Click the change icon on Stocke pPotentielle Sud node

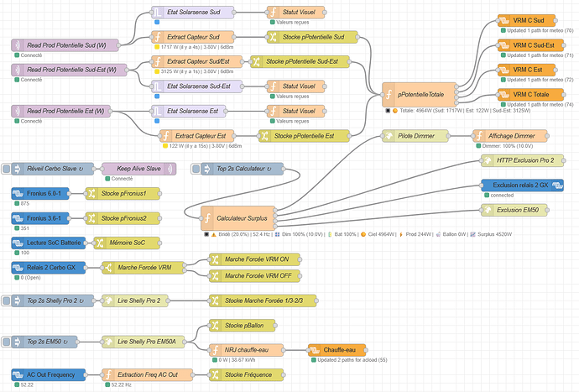[274, 37]
